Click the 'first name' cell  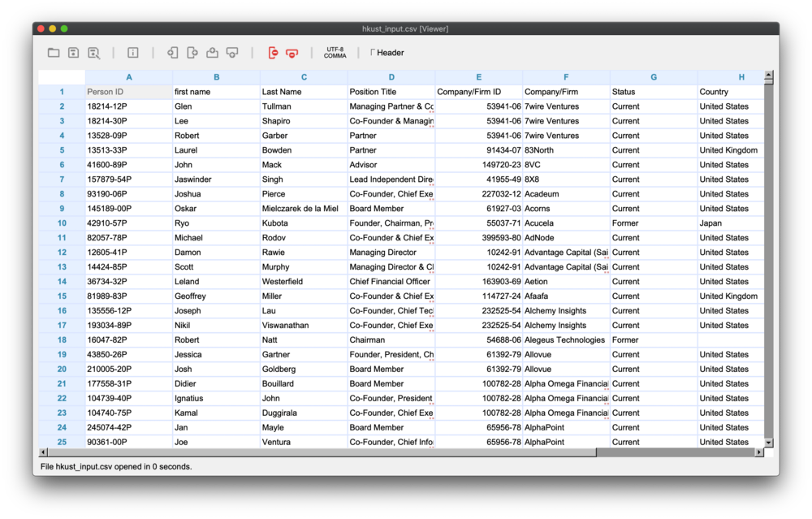tap(217, 92)
